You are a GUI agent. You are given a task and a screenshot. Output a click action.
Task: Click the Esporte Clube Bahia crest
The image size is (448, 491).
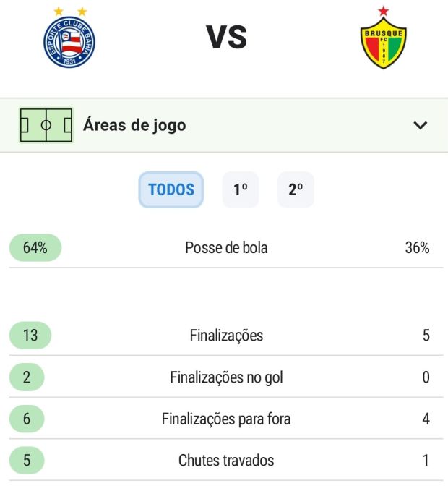(x=69, y=41)
